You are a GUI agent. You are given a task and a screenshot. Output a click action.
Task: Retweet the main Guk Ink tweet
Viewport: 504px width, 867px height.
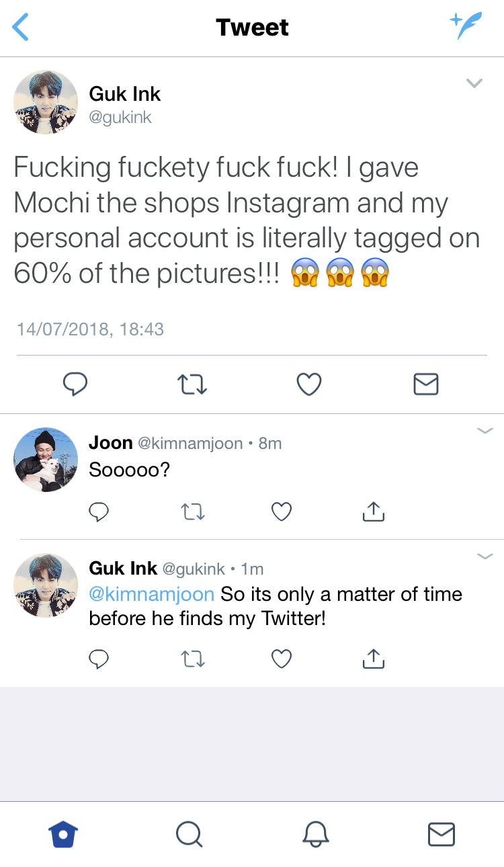click(192, 384)
